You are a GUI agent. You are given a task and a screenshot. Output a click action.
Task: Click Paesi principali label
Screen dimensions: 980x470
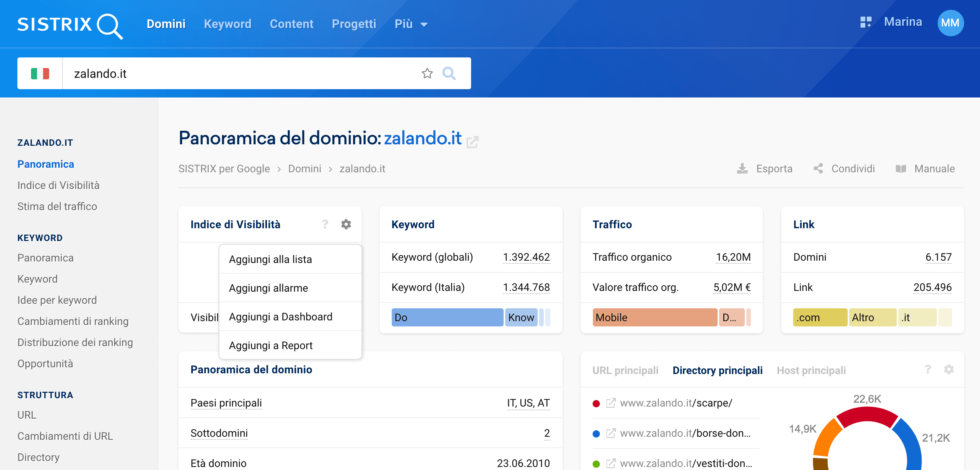226,403
